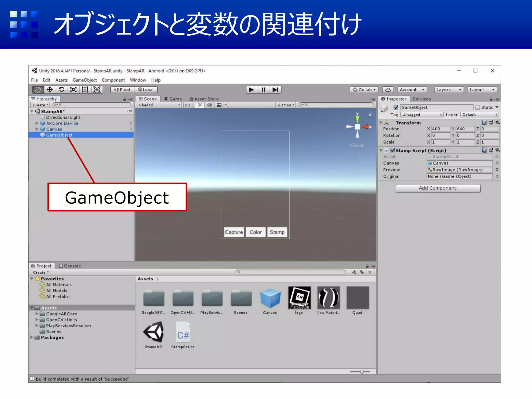Open object picker for Preview field
532x399 pixels.
coord(497,169)
